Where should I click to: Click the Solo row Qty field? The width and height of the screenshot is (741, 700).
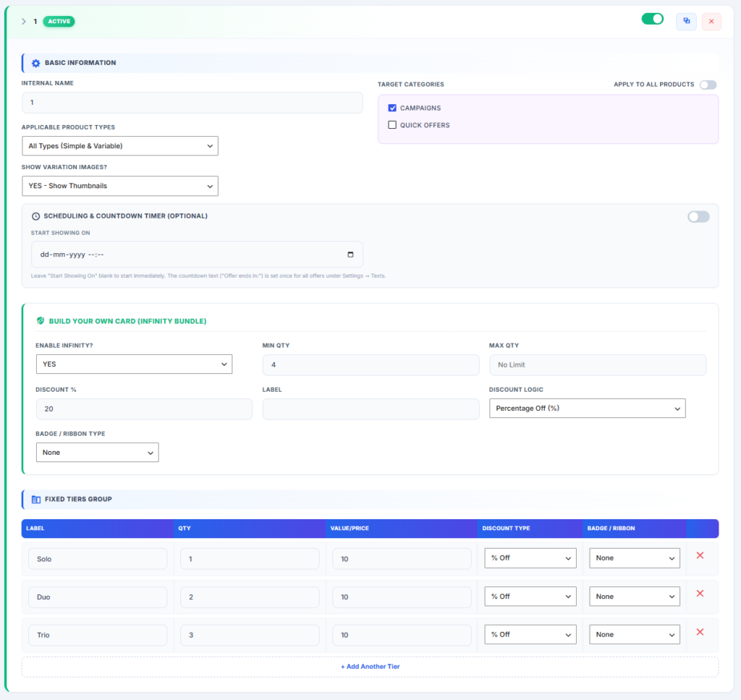tap(250, 559)
